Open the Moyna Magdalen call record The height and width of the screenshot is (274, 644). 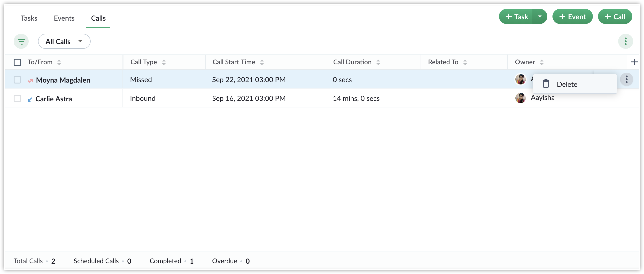point(63,80)
